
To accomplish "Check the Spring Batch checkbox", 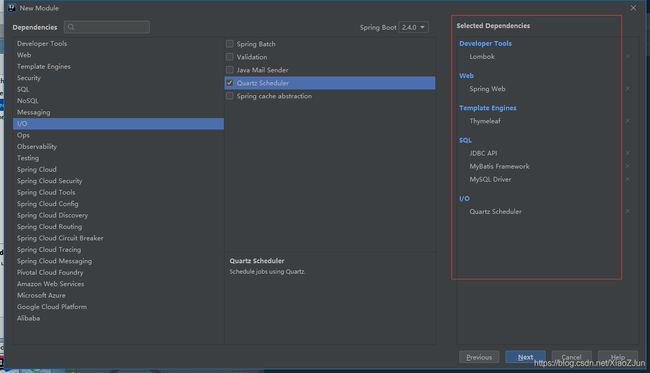I will (229, 44).
